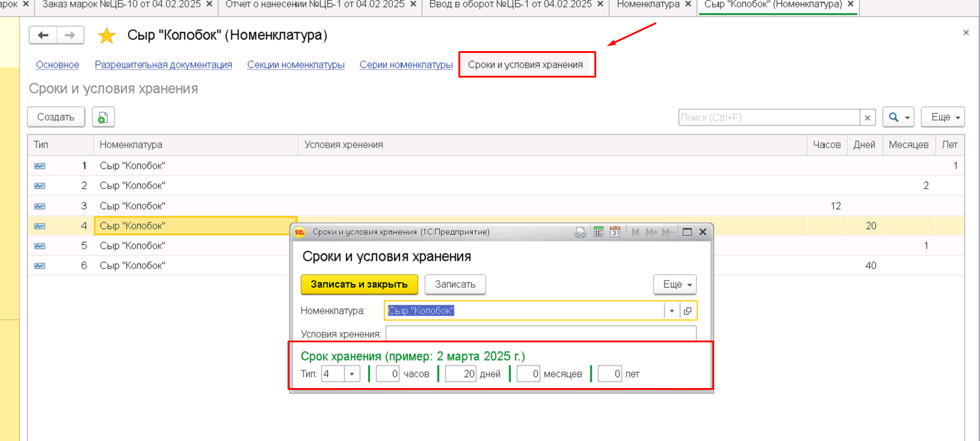Click the row icon of record 1
This screenshot has height=441, width=980.
tap(40, 166)
